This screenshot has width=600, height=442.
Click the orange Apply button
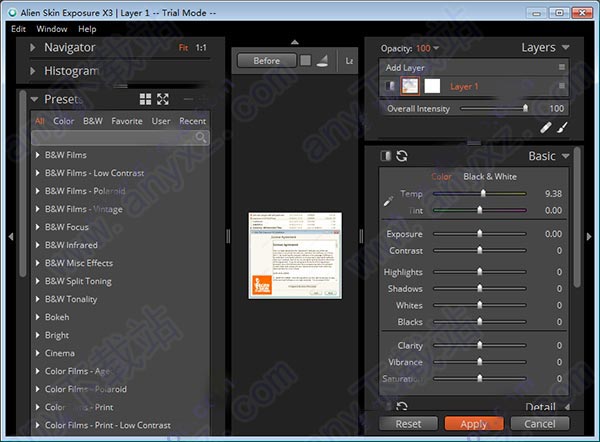pos(474,424)
